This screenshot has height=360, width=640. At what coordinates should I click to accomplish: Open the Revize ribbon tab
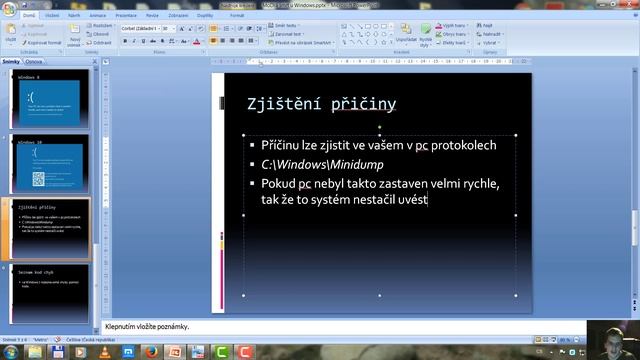coord(152,16)
